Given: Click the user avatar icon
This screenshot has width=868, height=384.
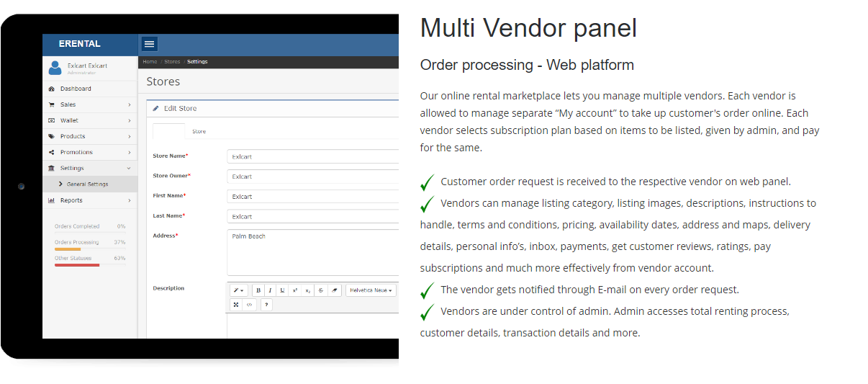Looking at the screenshot, I should coord(55,68).
